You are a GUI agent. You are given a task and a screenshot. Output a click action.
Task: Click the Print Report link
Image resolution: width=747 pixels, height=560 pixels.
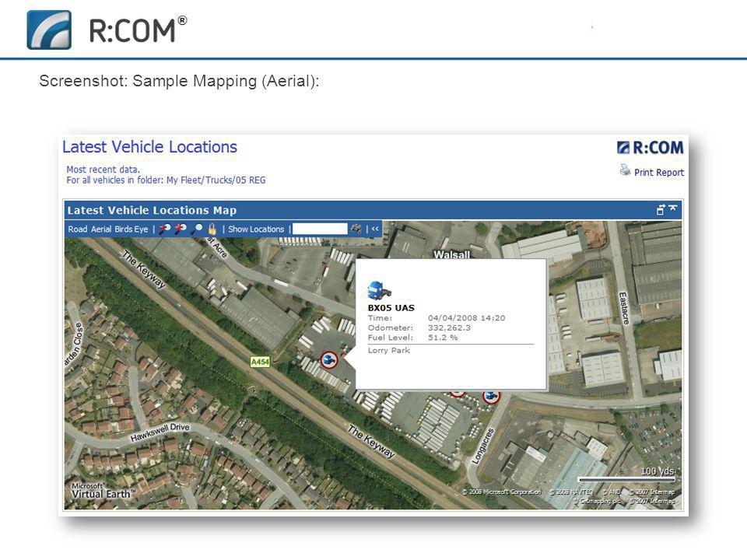pyautogui.click(x=659, y=173)
